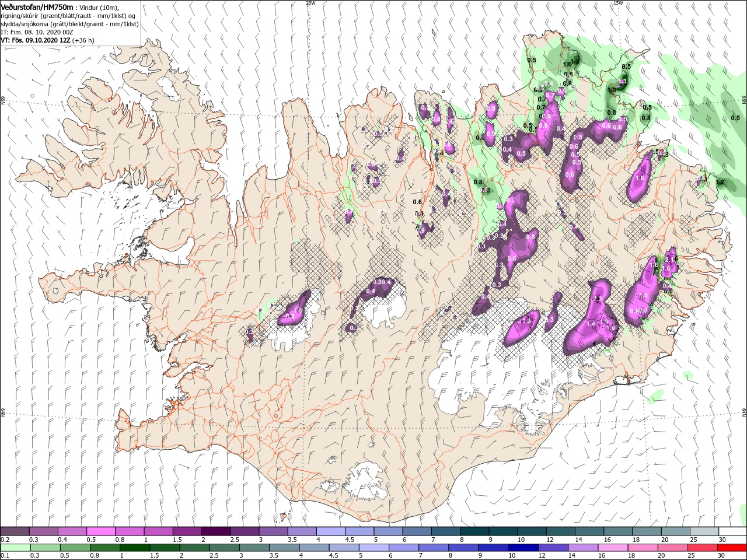Image resolution: width=747 pixels, height=560 pixels.
Task: Click the 'VT: Fös. 09.10.2020 12Z' valid time
Action: pyautogui.click(x=36, y=40)
